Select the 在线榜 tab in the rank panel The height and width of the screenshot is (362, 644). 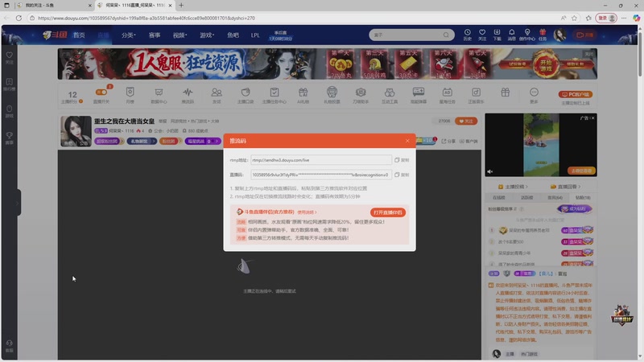[x=499, y=198]
